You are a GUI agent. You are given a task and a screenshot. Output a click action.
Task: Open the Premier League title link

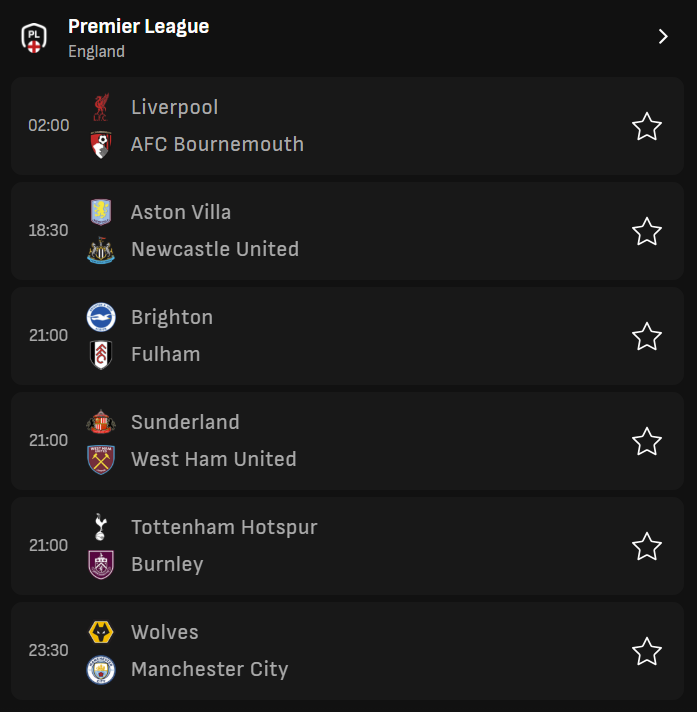point(138,26)
